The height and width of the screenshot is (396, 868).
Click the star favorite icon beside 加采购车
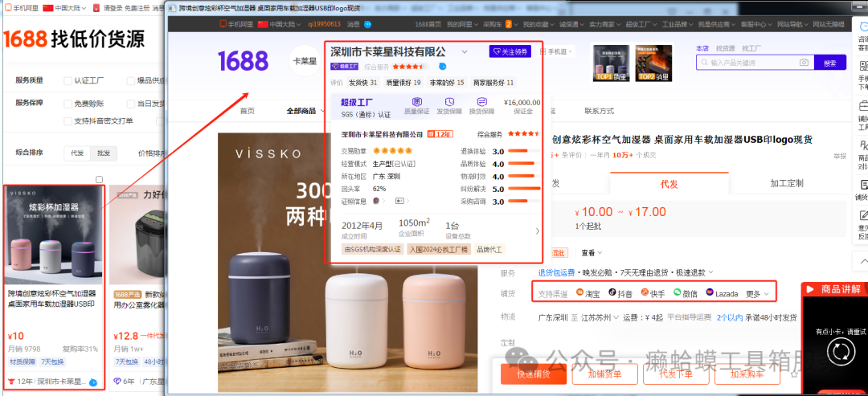794,374
